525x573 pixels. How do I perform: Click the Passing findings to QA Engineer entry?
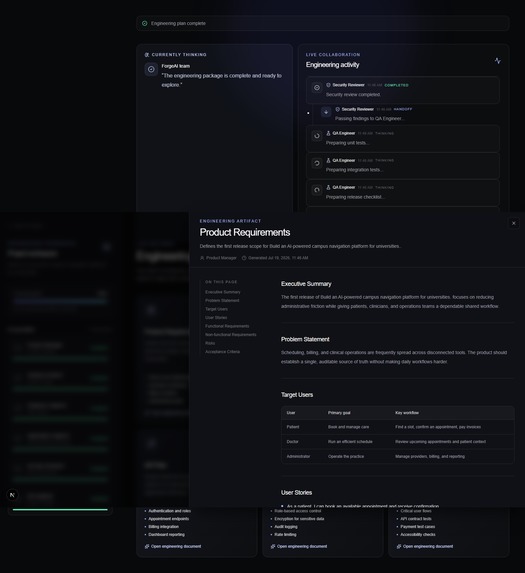tap(369, 118)
